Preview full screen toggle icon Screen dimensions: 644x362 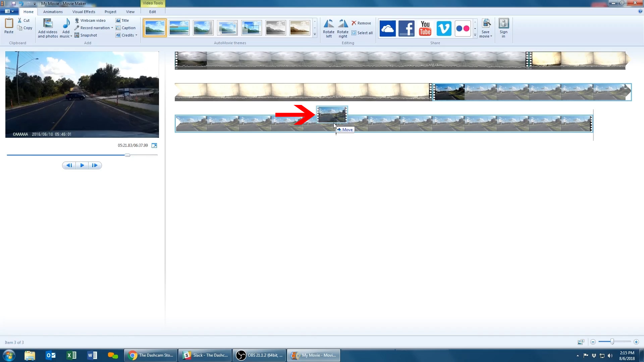tap(154, 145)
